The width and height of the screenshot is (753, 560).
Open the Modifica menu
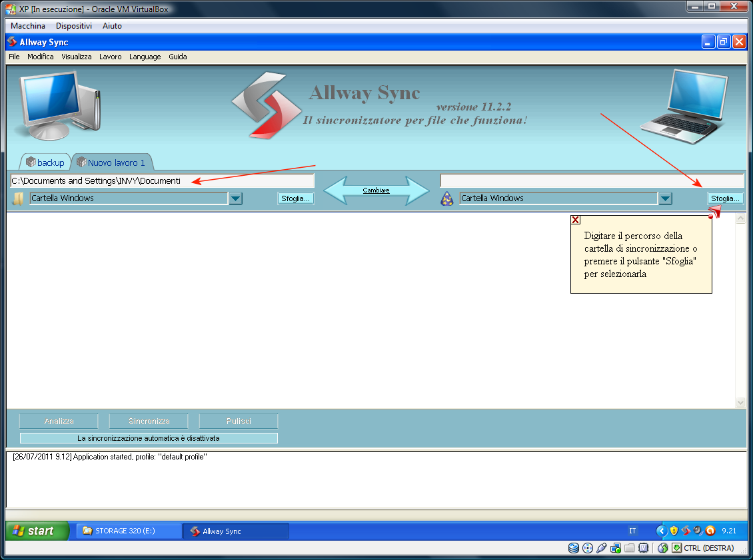pyautogui.click(x=41, y=57)
